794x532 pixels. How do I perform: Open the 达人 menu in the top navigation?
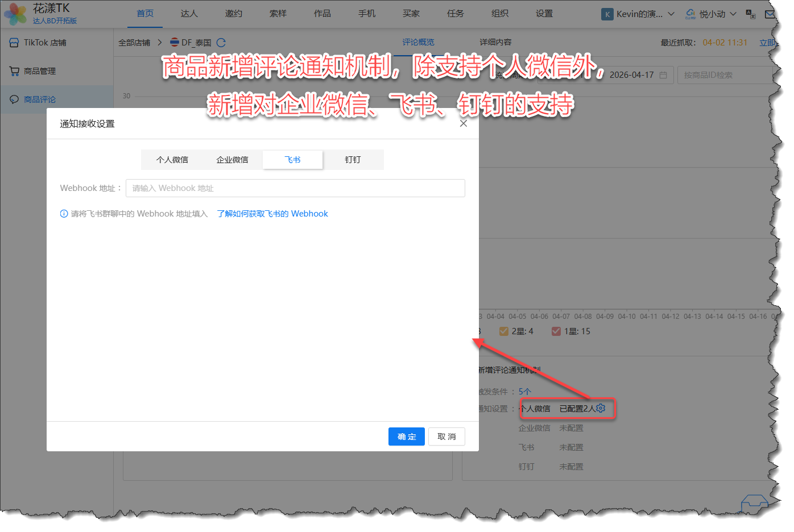tap(189, 14)
